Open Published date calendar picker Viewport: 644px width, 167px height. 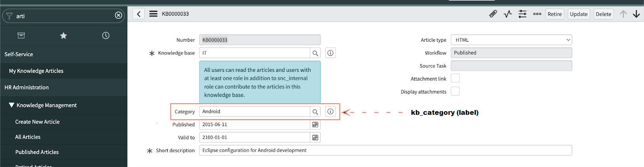315,125
